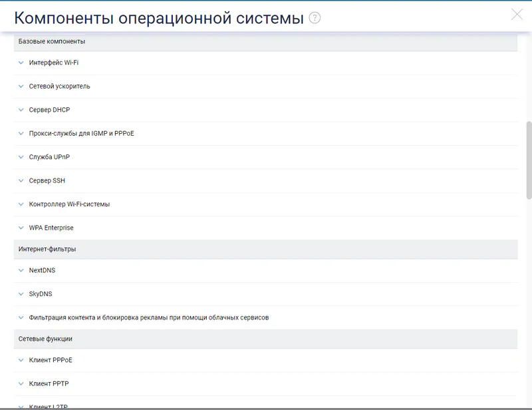This screenshot has width=532, height=410.
Task: Show details via chevron beside Фильтрация контента
Action: (21, 317)
